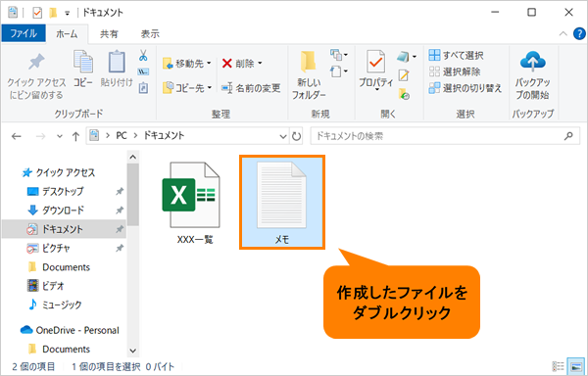Viewport: 588px width, 376px height.
Task: Open the Quick Access Toolbar customize dropdown
Action: pyautogui.click(x=67, y=13)
